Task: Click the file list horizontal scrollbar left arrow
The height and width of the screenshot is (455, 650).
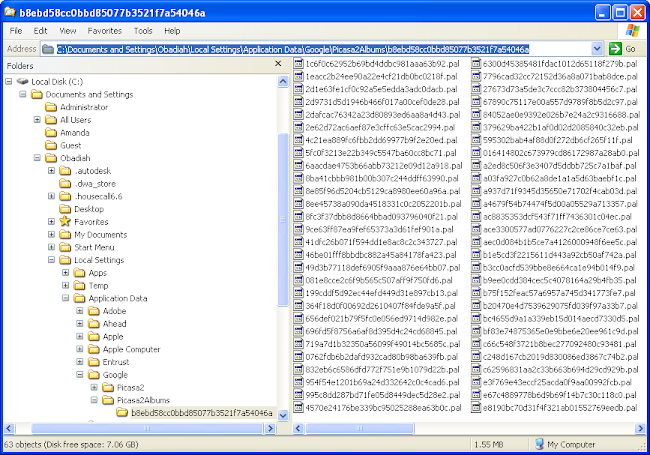Action: point(298,428)
